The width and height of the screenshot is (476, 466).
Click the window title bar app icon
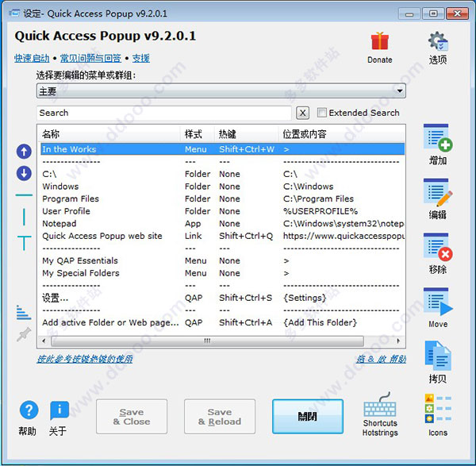tap(14, 13)
